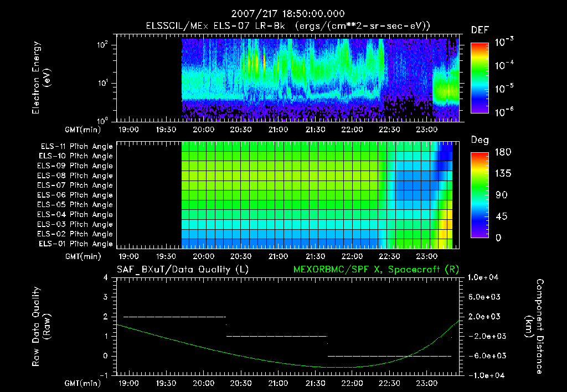Click the ELS-10 Pitch Angle row label
567x392 pixels.
pyautogui.click(x=76, y=156)
